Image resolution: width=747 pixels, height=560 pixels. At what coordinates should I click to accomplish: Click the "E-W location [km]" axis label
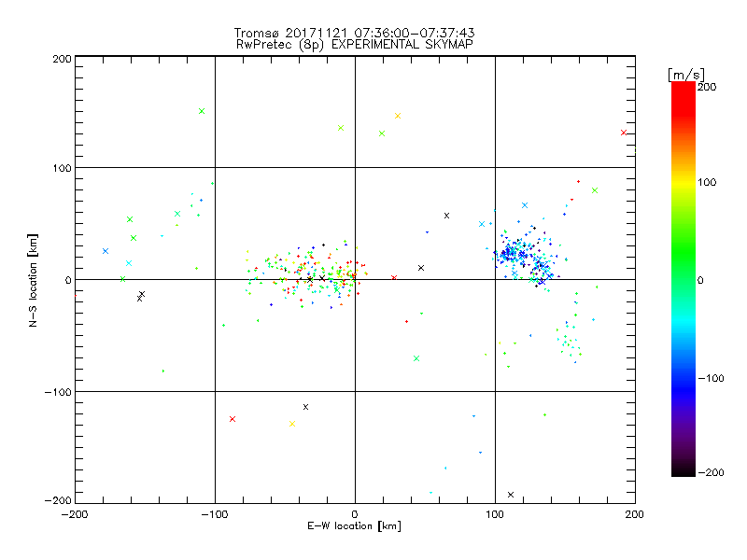coord(354,525)
